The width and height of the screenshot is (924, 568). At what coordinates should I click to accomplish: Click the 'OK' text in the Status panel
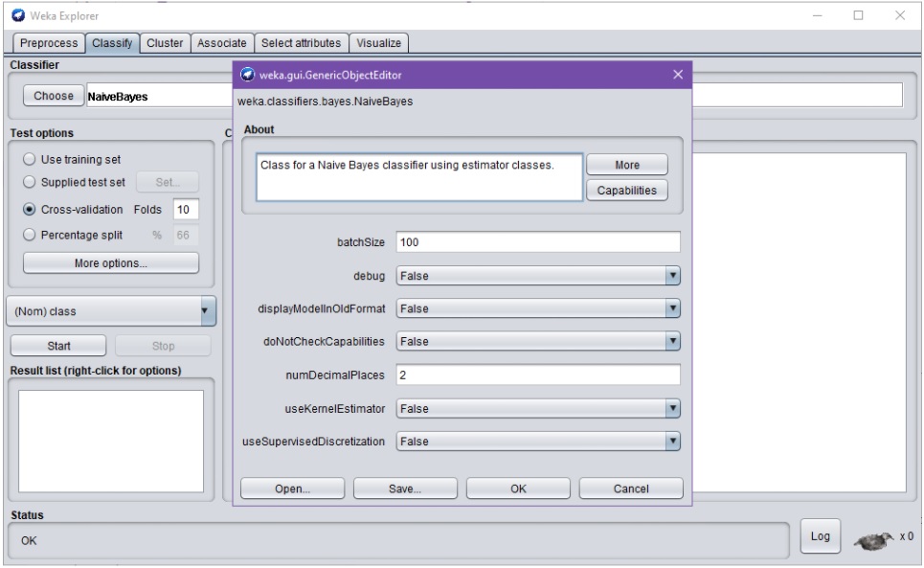point(29,540)
